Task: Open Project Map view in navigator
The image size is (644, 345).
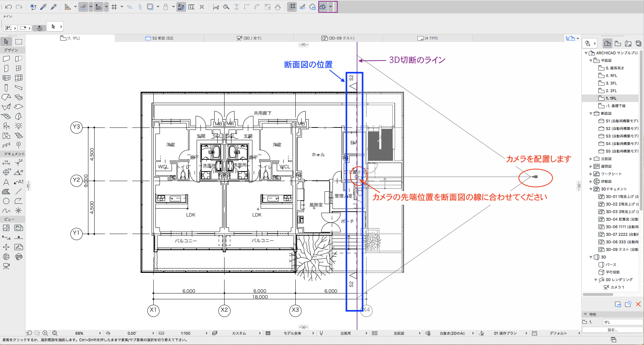Action: [607, 43]
